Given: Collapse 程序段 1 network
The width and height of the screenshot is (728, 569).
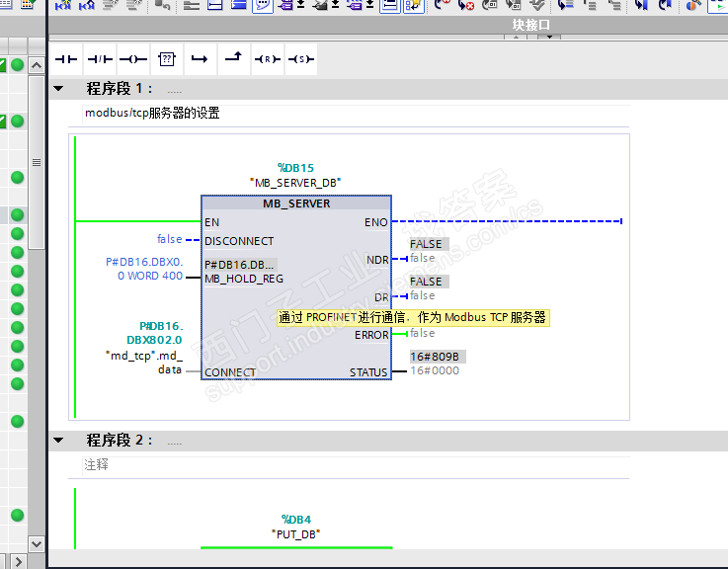Looking at the screenshot, I should point(58,88).
